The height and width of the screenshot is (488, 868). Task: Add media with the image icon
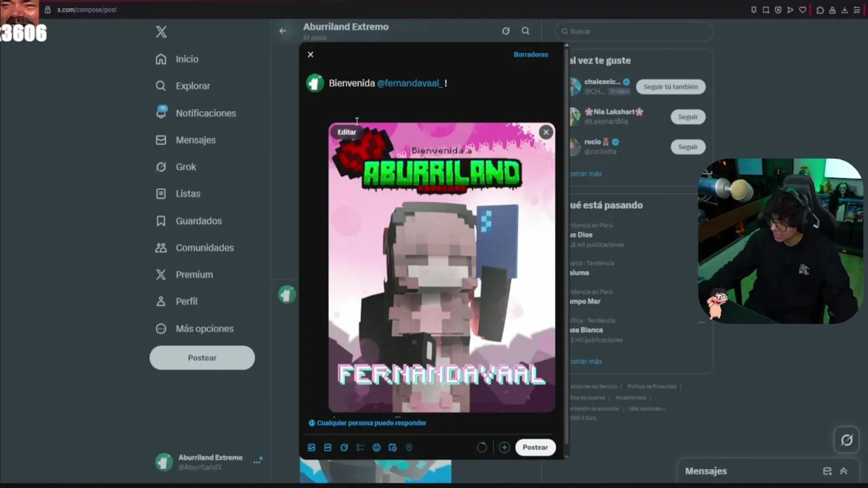click(311, 447)
